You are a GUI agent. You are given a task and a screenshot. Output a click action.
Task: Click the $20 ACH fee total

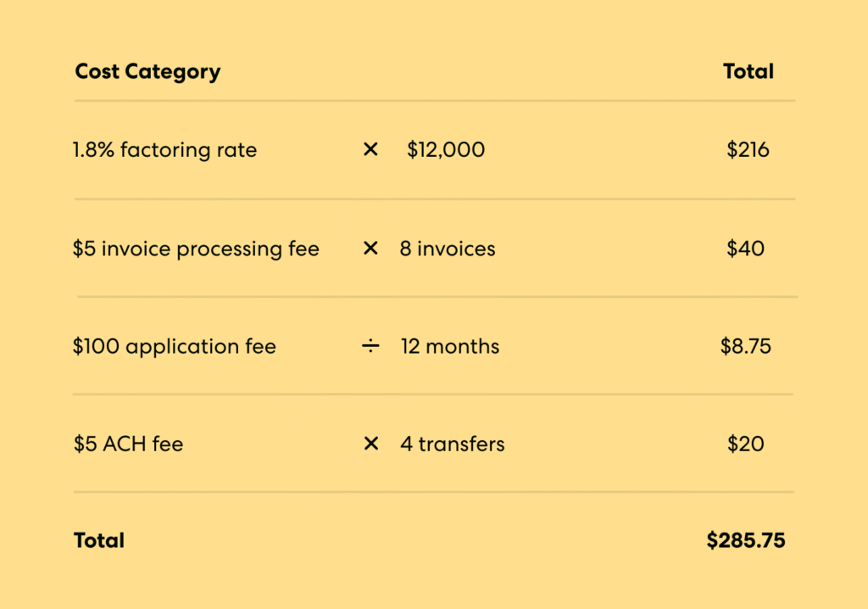pos(745,444)
